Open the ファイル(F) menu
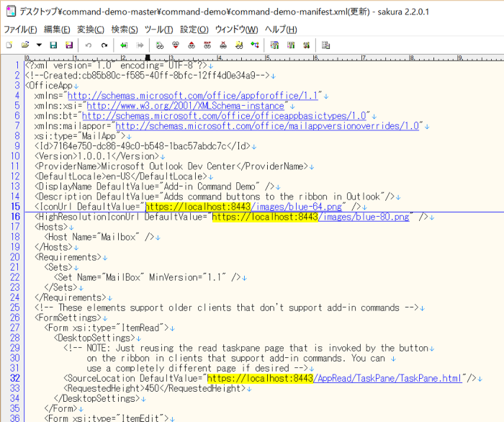 point(20,30)
